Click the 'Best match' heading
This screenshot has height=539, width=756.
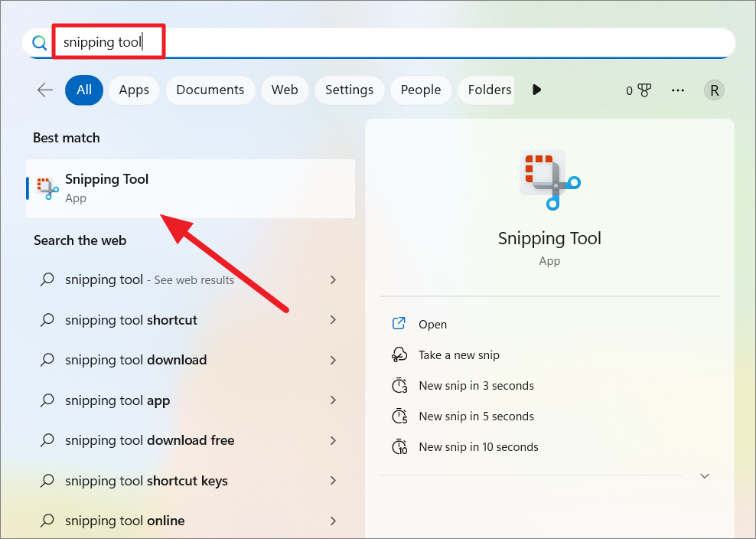[66, 138]
